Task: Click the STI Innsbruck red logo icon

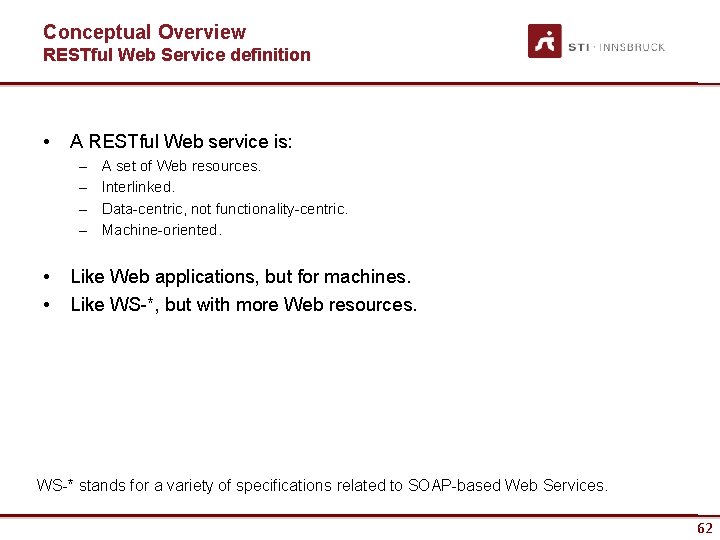Action: [545, 41]
